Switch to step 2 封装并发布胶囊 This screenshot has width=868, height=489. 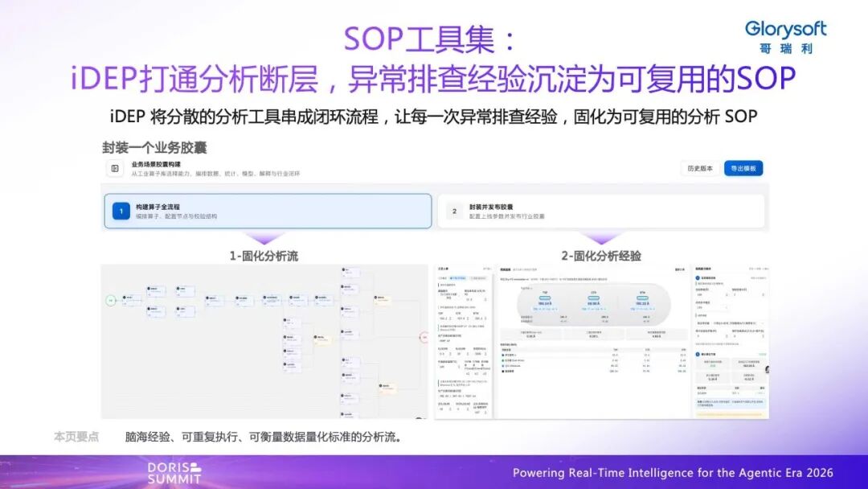tap(600, 211)
